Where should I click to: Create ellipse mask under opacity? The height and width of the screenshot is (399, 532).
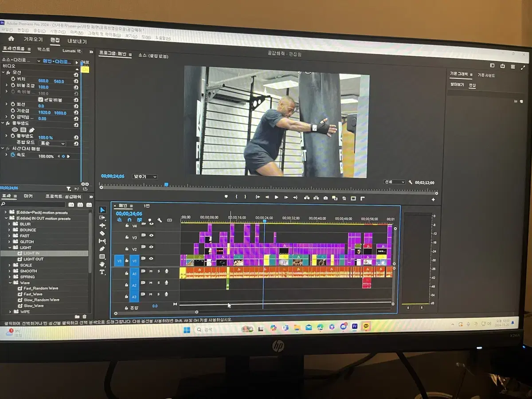tap(15, 129)
